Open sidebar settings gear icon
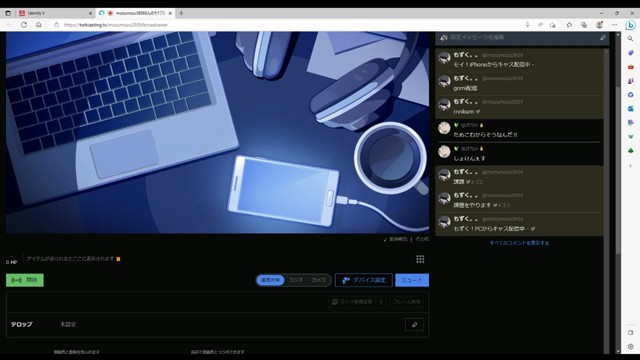This screenshot has width=640, height=360. 631,347
